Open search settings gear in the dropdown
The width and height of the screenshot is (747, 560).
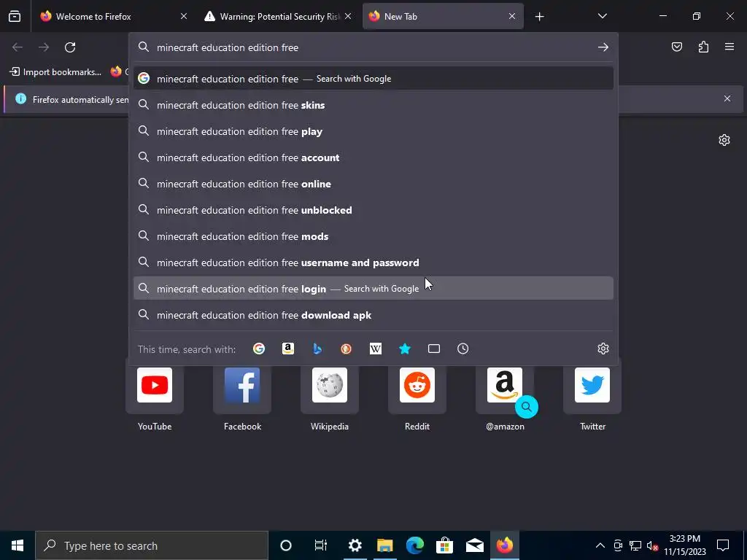(x=603, y=349)
